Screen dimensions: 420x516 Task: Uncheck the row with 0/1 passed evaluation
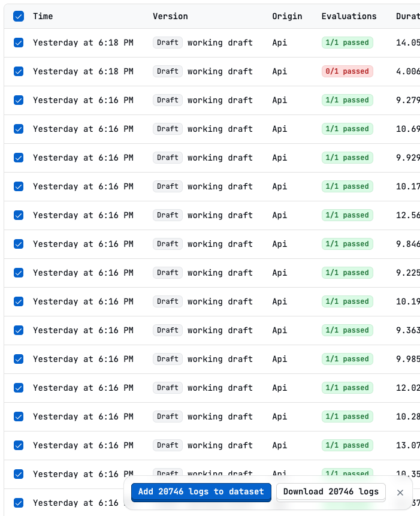(19, 71)
